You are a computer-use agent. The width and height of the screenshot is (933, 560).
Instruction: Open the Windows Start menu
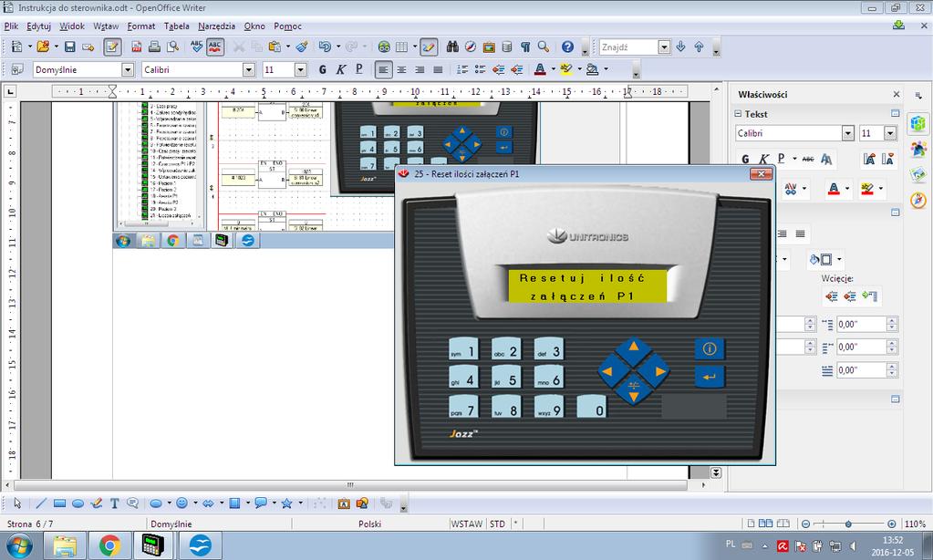pos(18,545)
